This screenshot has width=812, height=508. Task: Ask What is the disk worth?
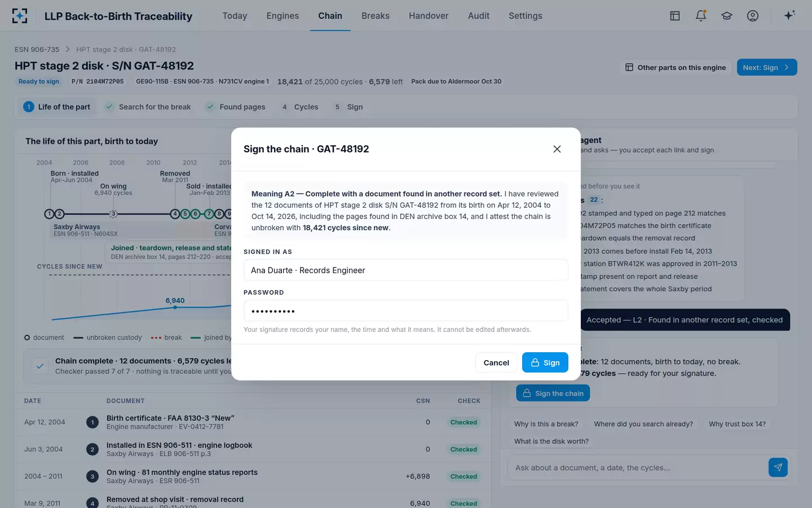[x=551, y=441]
